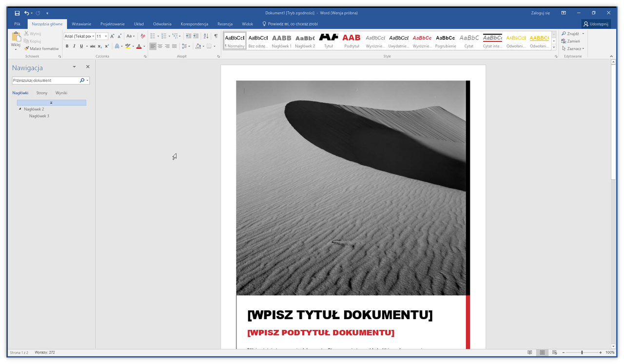
Task: Toggle bold formatting
Action: [67, 46]
